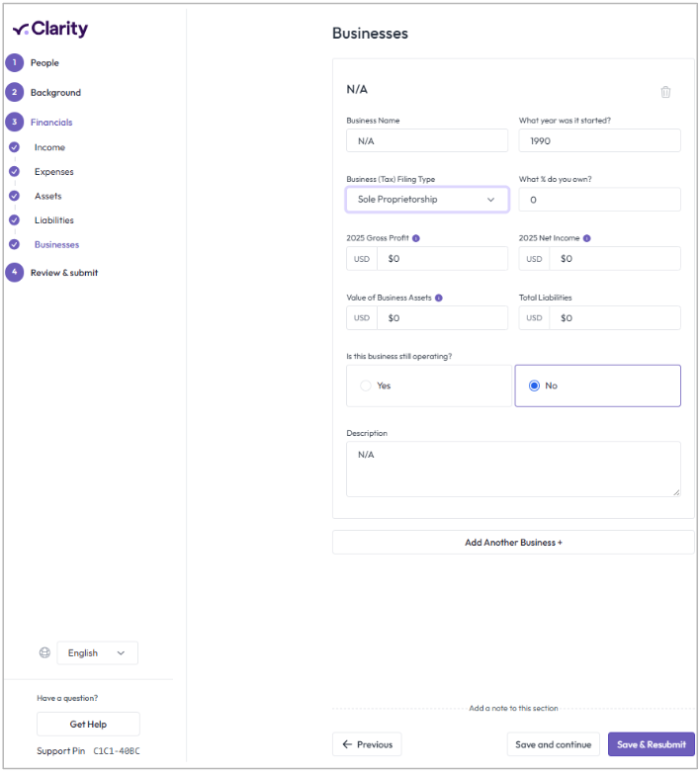This screenshot has height=773, width=700.
Task: Expand the Financials section in sidebar
Action: point(51,123)
